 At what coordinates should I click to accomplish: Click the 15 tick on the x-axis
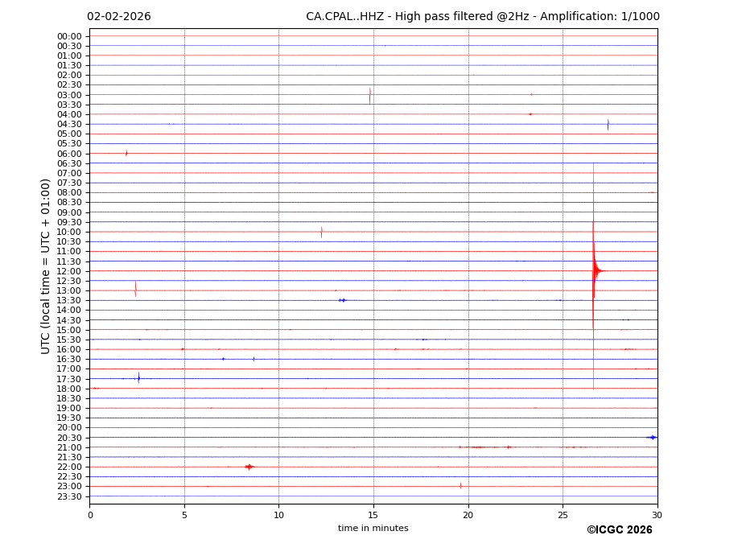coord(373,515)
